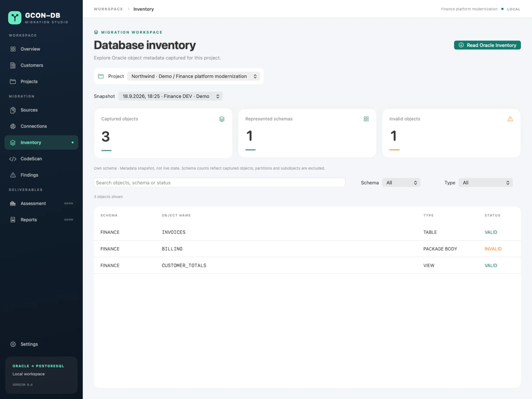Viewport: 532px width, 399px height.
Task: Click the TABLE type cell
Action: click(x=430, y=232)
